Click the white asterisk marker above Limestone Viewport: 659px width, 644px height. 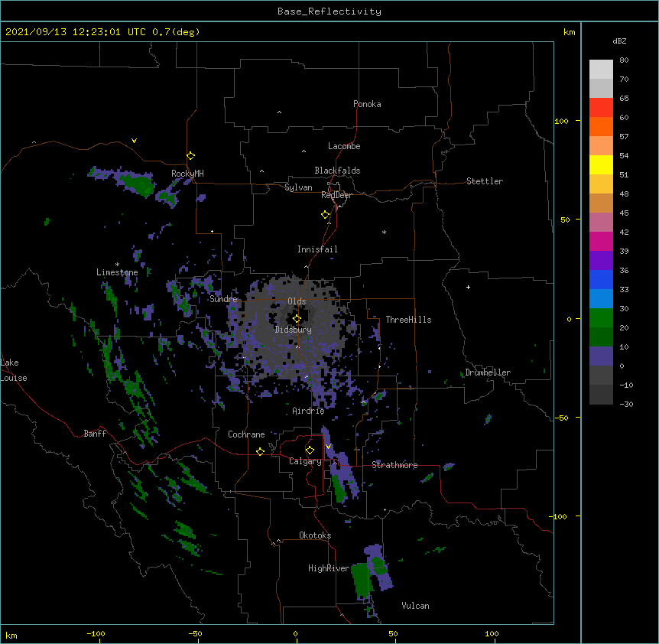pos(117,265)
